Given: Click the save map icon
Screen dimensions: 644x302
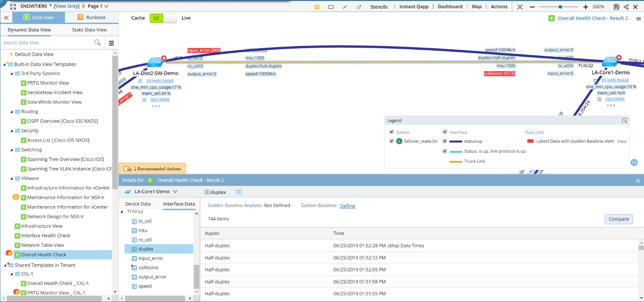Looking at the screenshot, I should pyautogui.click(x=616, y=7).
